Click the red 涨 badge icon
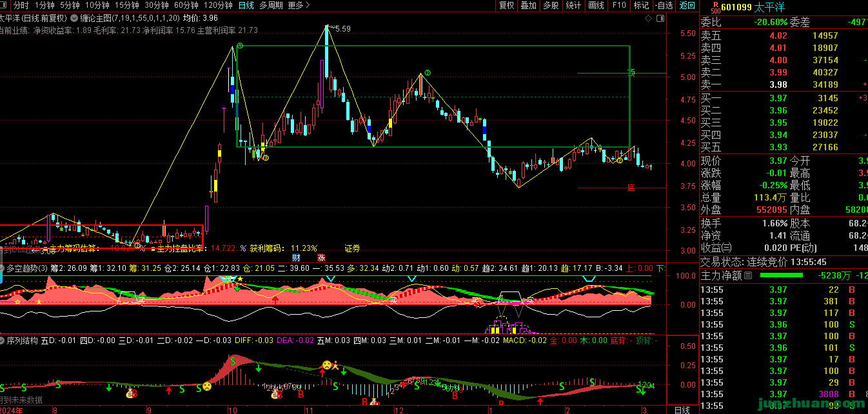Screen dimensions: 868x414 [321, 257]
